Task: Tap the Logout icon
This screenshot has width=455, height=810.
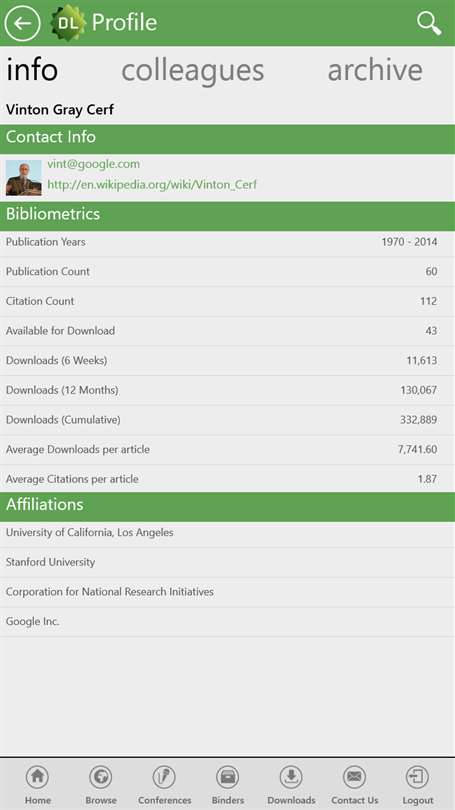Action: (x=417, y=776)
